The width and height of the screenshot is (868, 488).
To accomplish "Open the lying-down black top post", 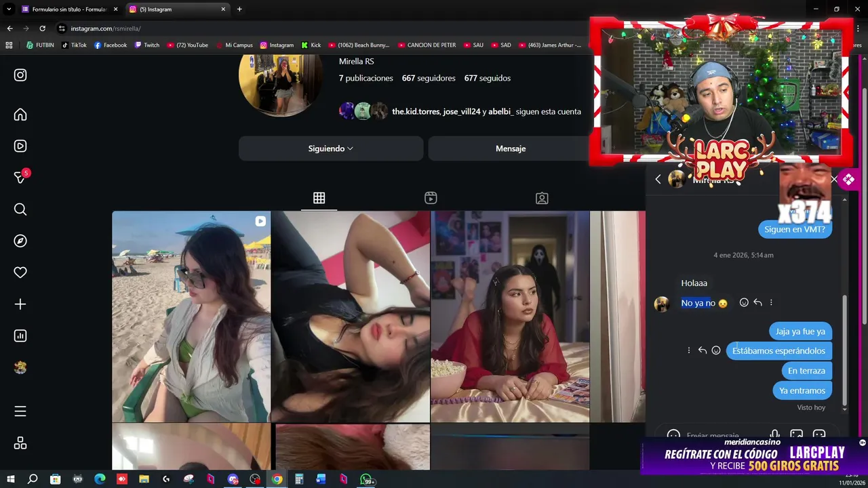I will (351, 317).
